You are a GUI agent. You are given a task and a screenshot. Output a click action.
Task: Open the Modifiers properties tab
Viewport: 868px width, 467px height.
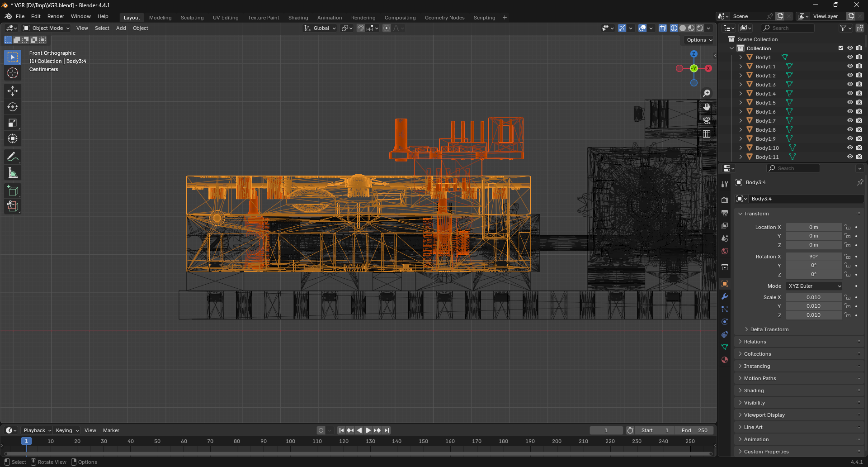[x=725, y=296]
